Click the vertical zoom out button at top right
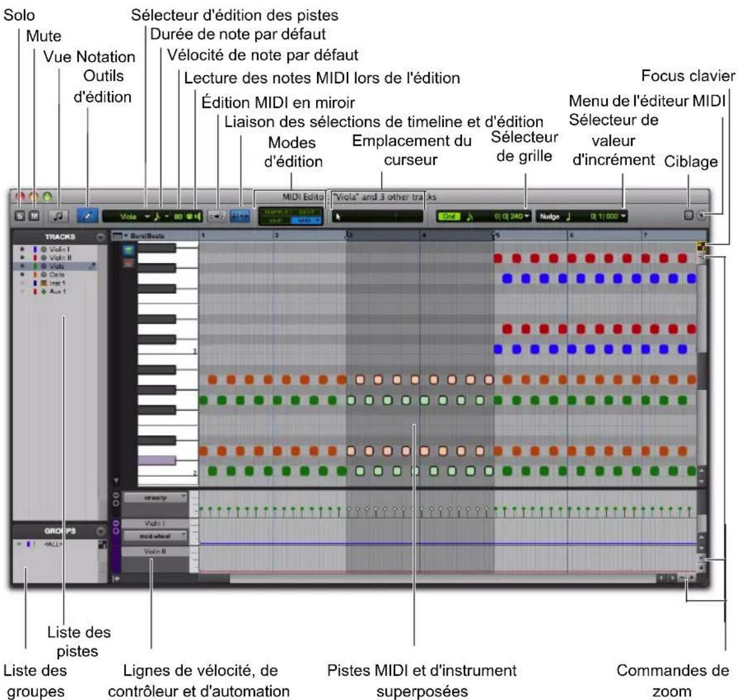Screen dimensions: 738x700 point(702,257)
